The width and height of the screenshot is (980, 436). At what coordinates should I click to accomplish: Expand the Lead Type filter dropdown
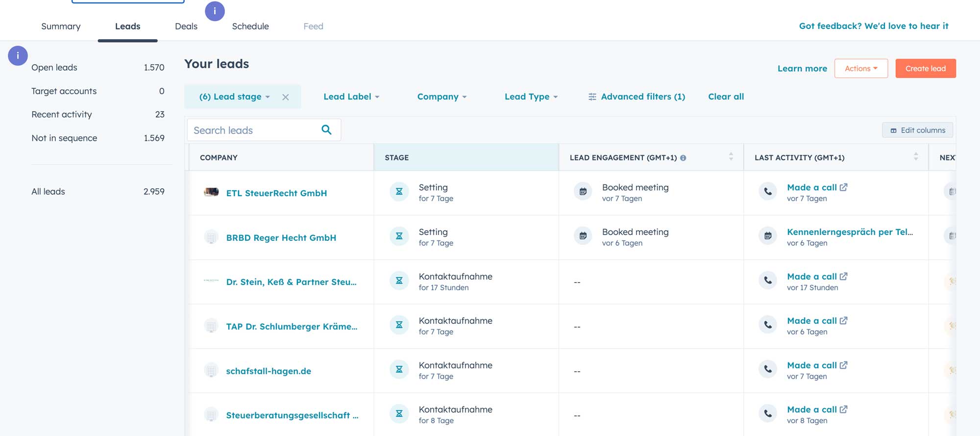point(531,97)
